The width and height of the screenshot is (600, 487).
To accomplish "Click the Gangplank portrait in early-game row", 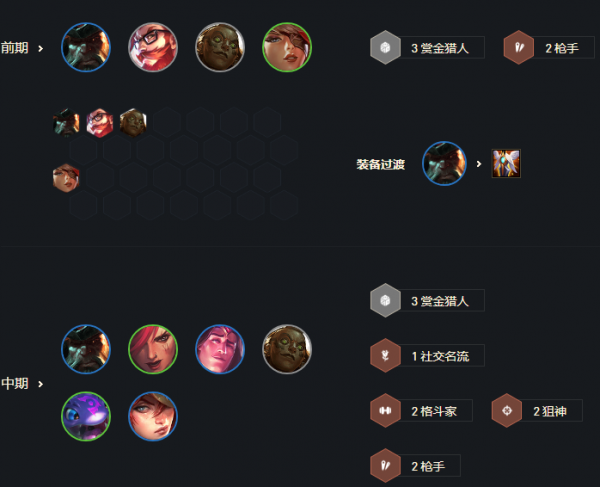I will [86, 47].
